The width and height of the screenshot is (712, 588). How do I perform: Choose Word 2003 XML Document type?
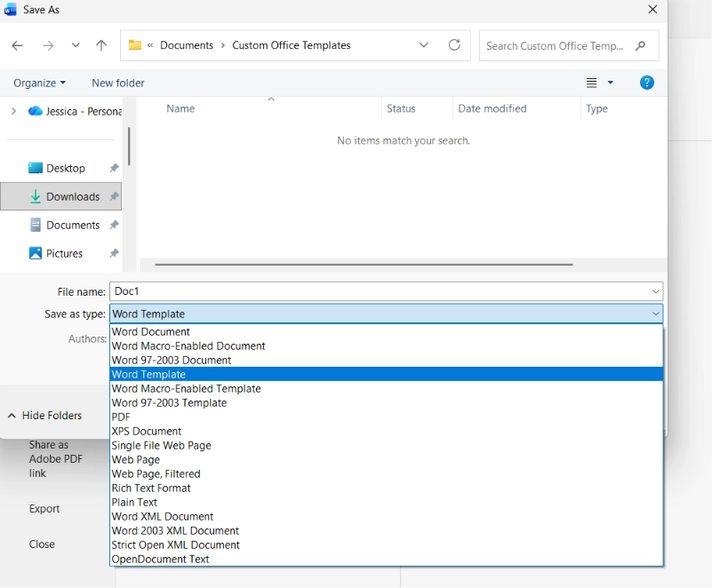[x=387, y=531]
